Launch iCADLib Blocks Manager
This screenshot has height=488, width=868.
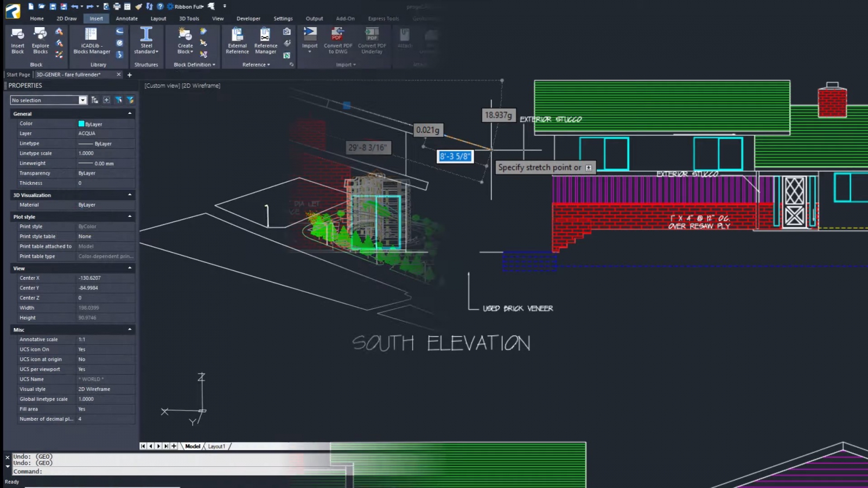click(91, 40)
